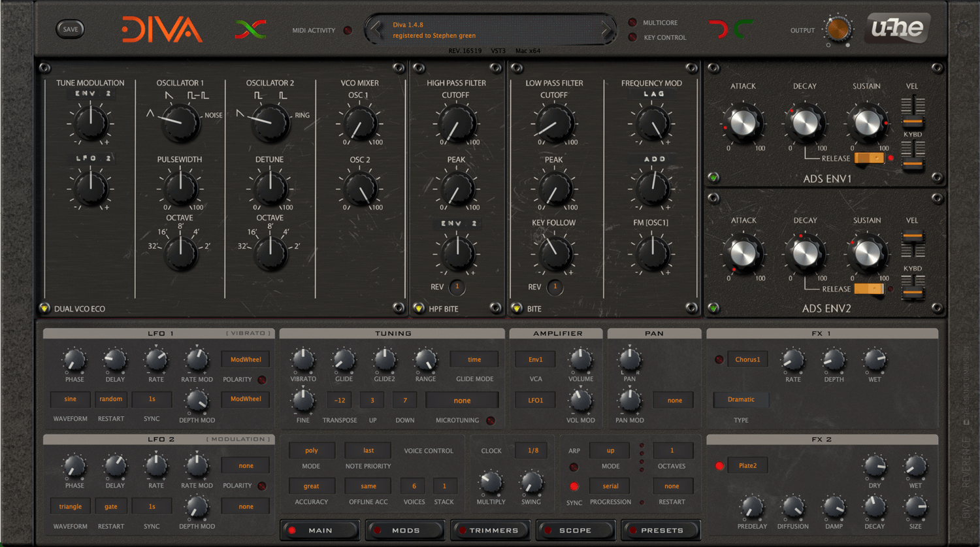Click the Key Follow knob
This screenshot has height=547, width=980.
coord(554,253)
